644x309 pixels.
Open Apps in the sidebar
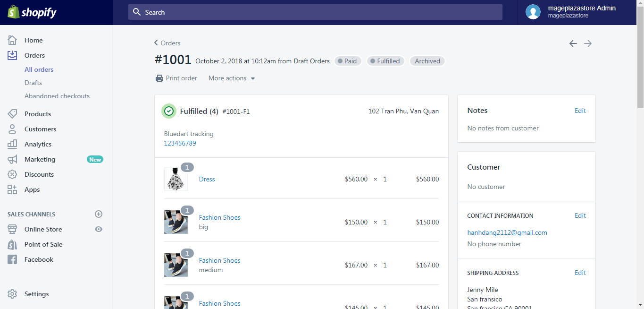(32, 189)
